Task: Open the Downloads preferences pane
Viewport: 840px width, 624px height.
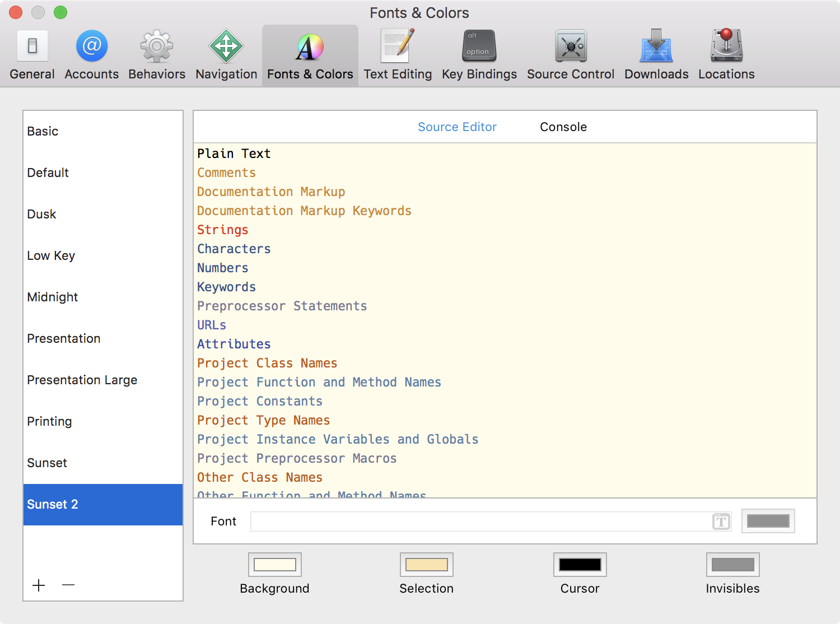Action: (656, 55)
